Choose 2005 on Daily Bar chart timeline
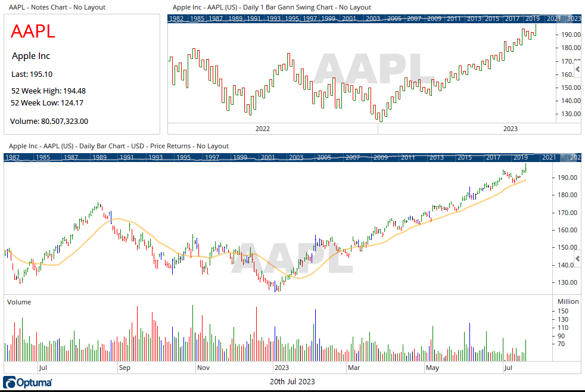Screen dimensions: 585x392 click(x=324, y=157)
